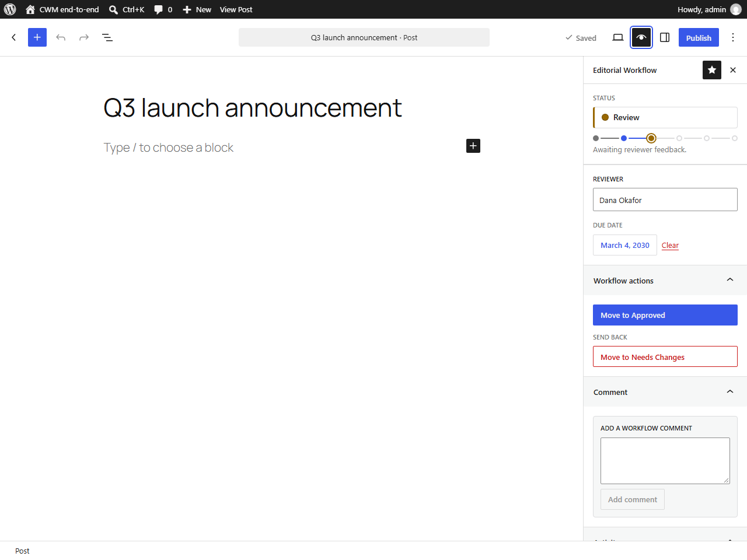The image size is (747, 560).
Task: Click the laptop preview icon
Action: click(x=618, y=37)
